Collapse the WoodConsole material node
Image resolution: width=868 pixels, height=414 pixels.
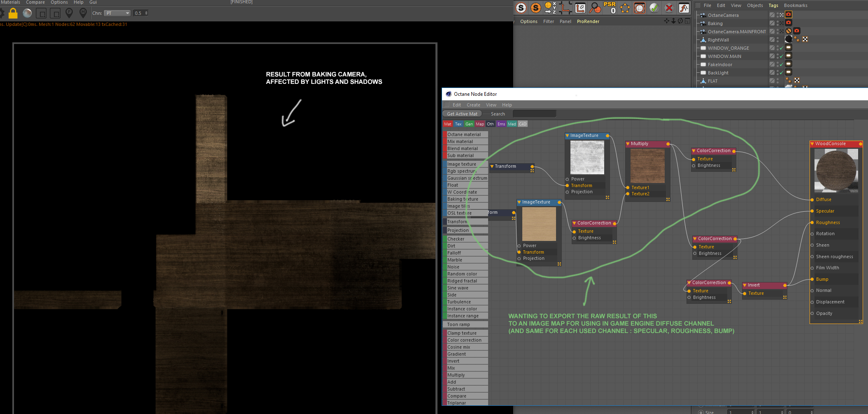tap(812, 144)
